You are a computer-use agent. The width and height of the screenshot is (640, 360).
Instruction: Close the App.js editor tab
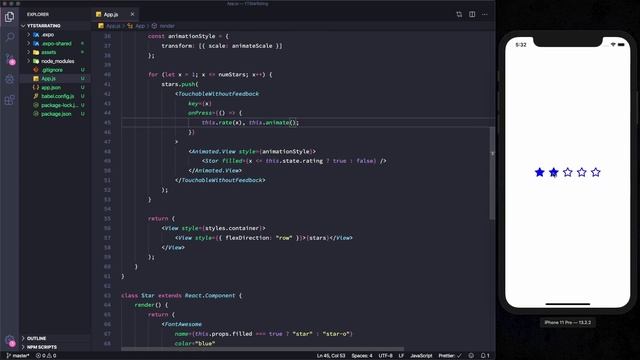click(132, 14)
